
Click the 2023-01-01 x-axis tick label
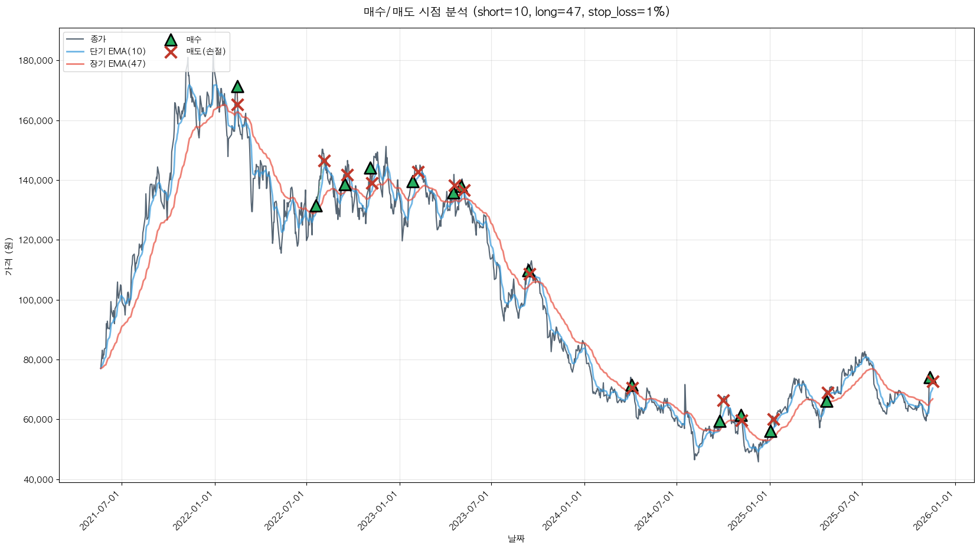(x=378, y=511)
